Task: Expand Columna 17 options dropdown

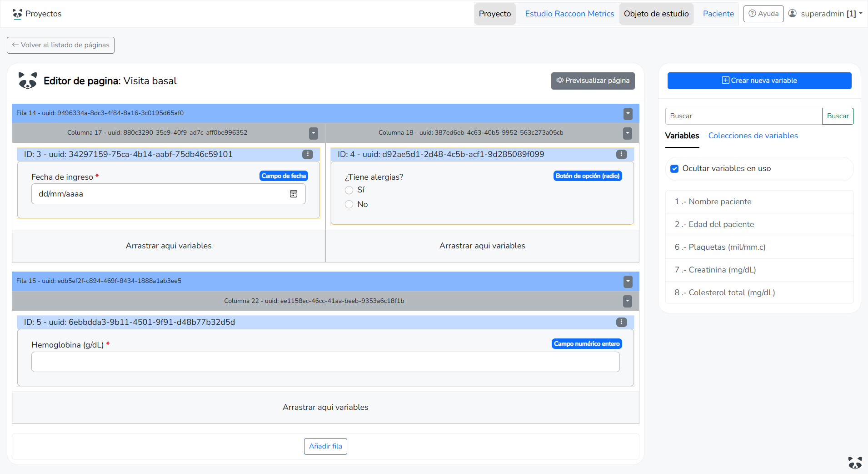Action: [x=314, y=133]
